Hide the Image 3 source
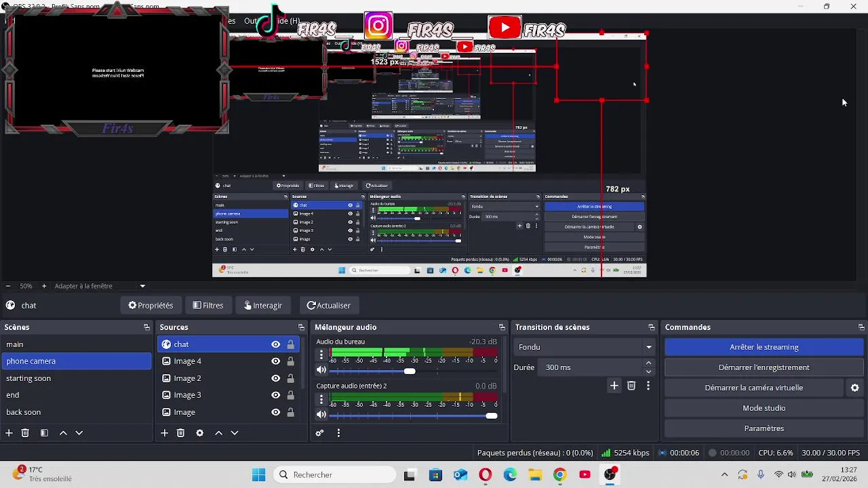 pyautogui.click(x=275, y=395)
